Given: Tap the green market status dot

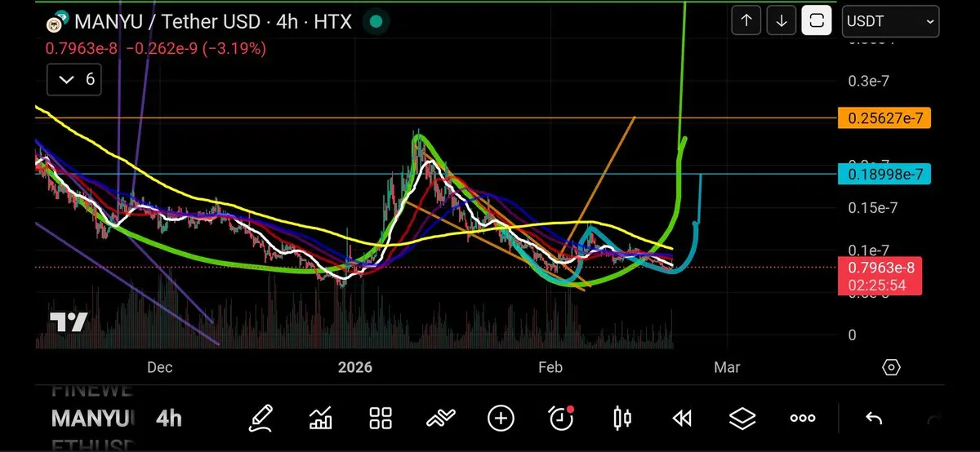Looking at the screenshot, I should click(x=376, y=22).
